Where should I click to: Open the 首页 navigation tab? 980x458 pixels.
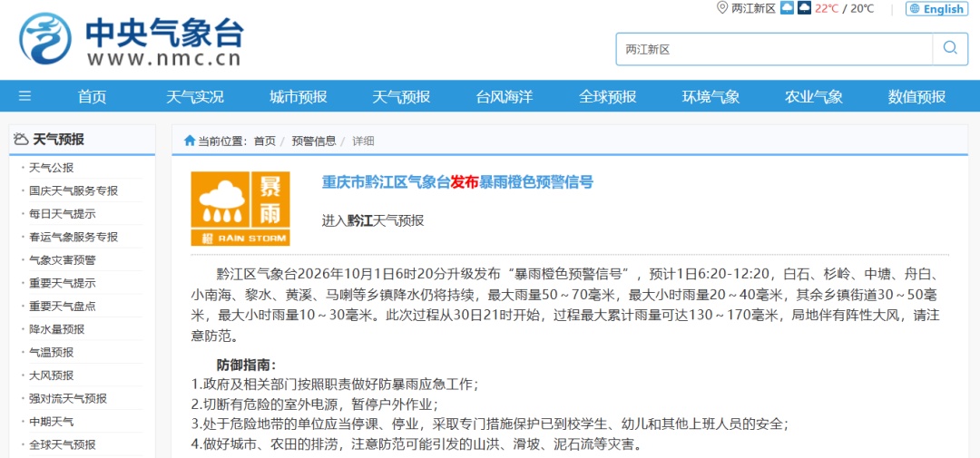(92, 97)
